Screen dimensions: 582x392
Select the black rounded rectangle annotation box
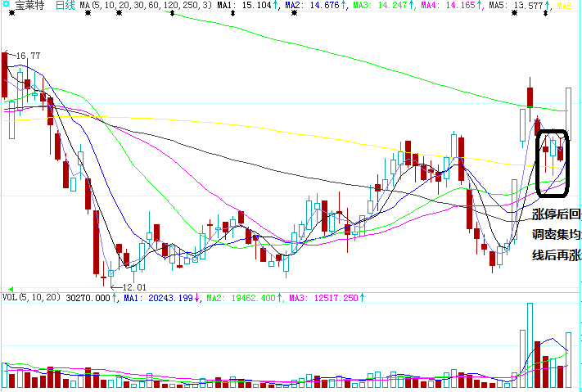pyautogui.click(x=552, y=163)
